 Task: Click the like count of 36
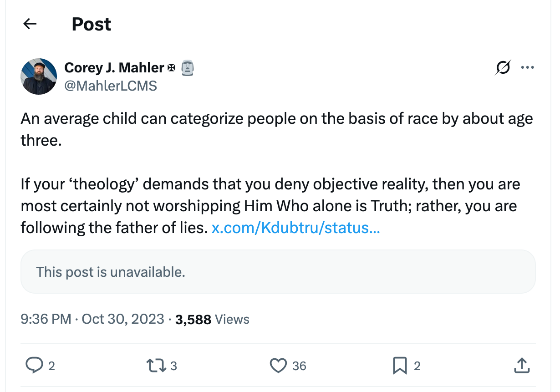(x=299, y=366)
